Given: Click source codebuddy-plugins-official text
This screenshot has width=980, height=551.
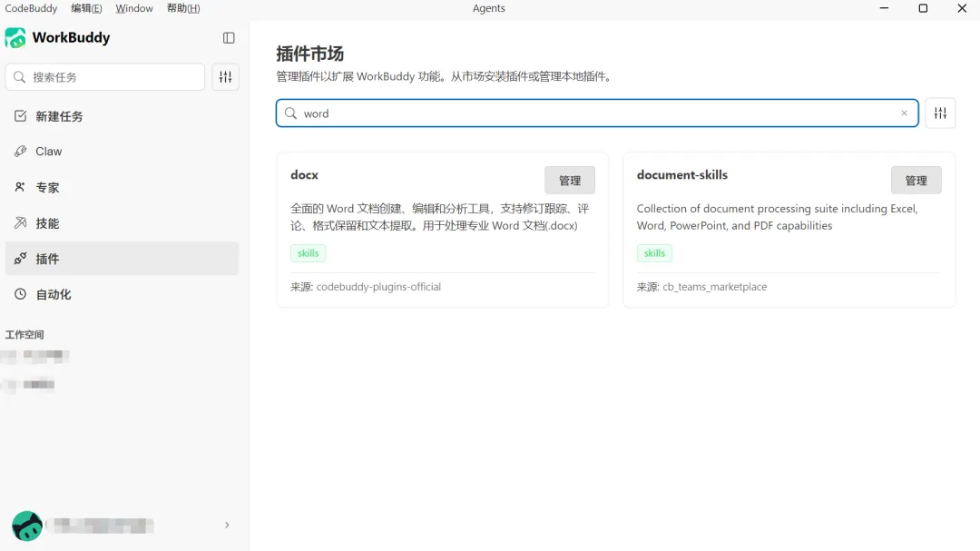Looking at the screenshot, I should coord(378,287).
